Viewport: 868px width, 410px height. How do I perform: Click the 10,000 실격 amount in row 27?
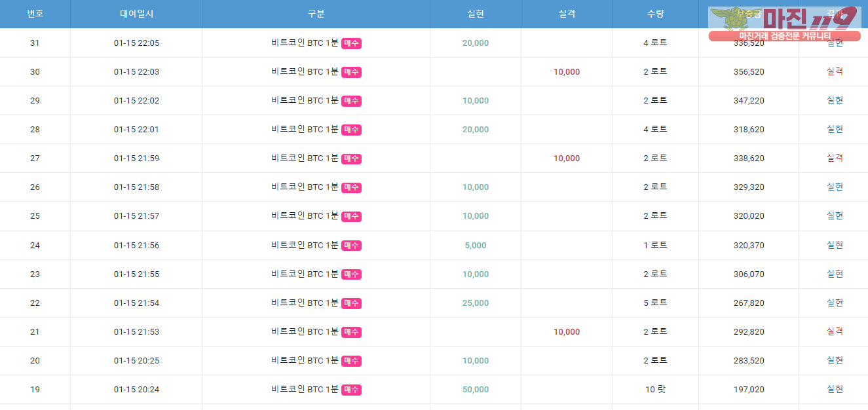click(567, 158)
